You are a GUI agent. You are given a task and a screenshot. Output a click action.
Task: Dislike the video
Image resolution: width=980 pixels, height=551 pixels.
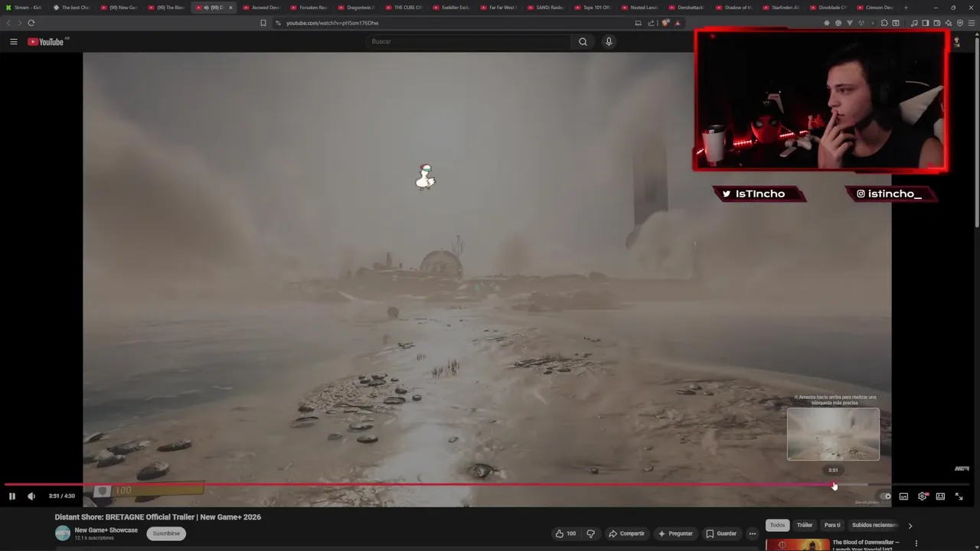tap(590, 533)
